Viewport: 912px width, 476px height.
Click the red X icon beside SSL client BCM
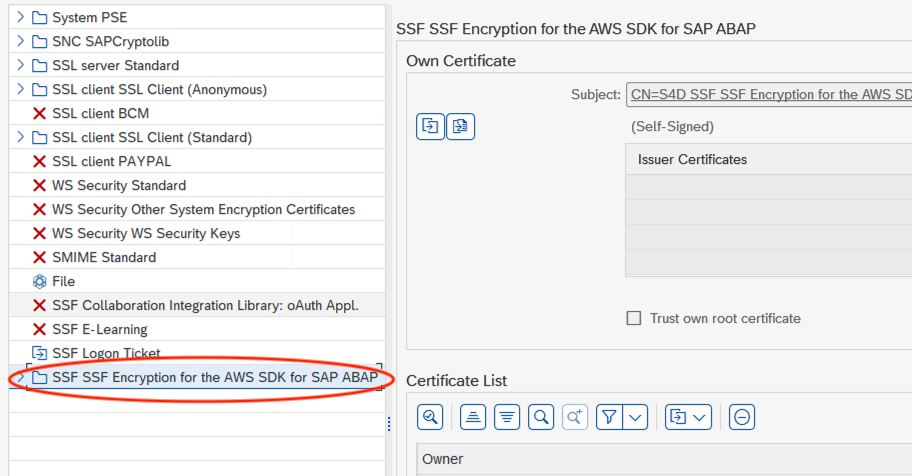40,113
